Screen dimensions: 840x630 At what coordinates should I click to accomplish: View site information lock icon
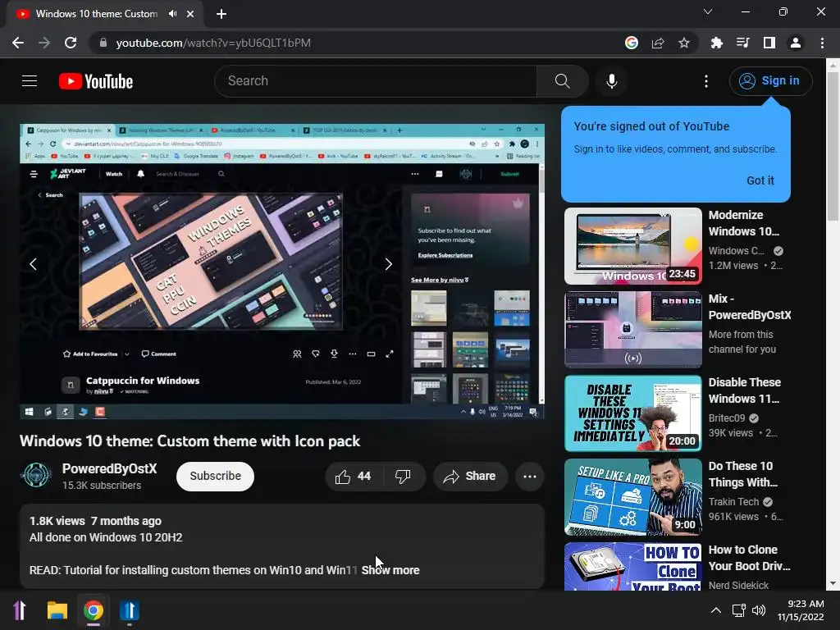(x=103, y=43)
